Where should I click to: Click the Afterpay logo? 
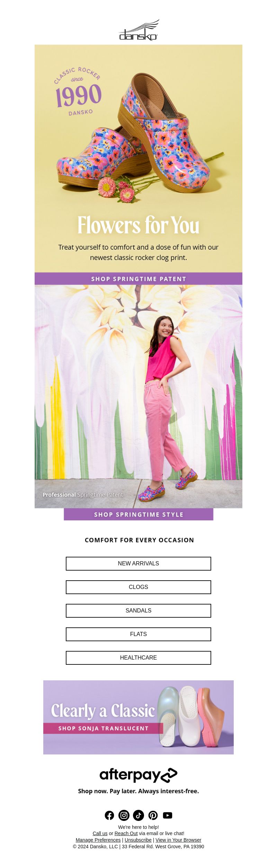click(x=138, y=775)
